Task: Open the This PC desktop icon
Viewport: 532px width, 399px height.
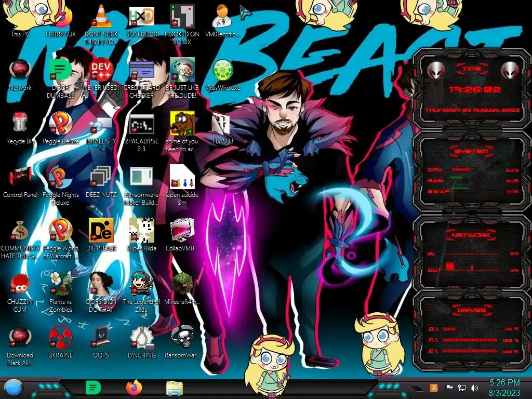Action: pyautogui.click(x=20, y=21)
